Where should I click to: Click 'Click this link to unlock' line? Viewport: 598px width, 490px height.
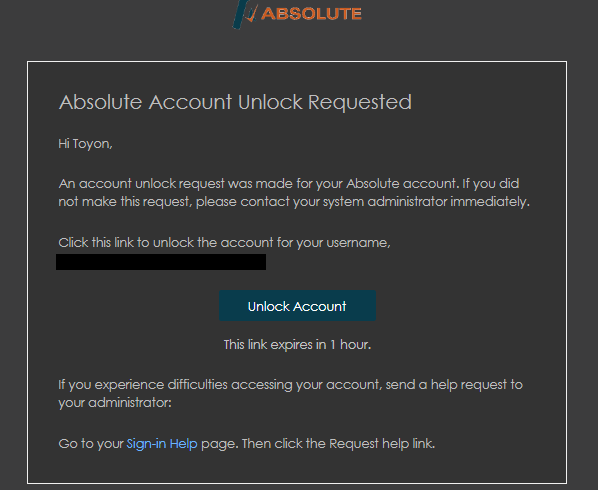[x=224, y=243]
